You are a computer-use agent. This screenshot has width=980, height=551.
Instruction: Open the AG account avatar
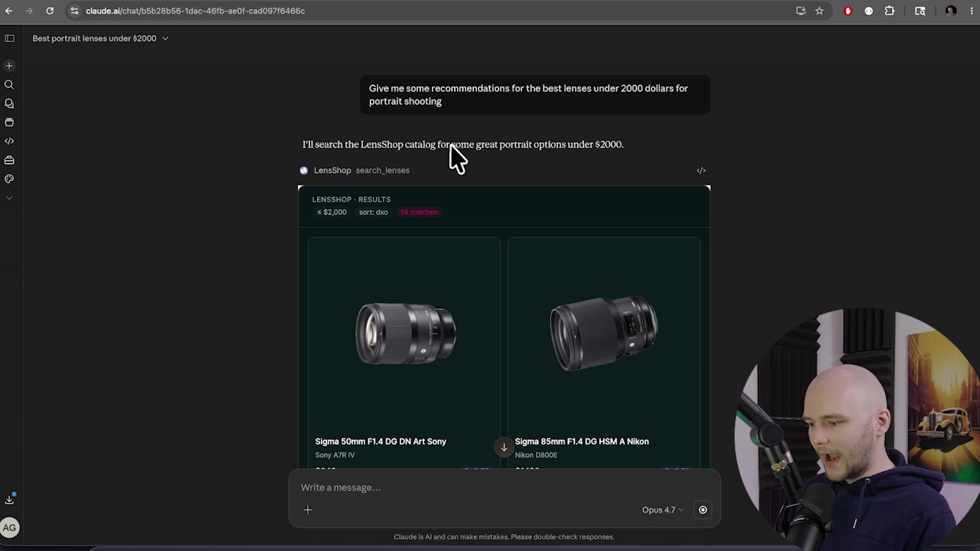(x=9, y=527)
